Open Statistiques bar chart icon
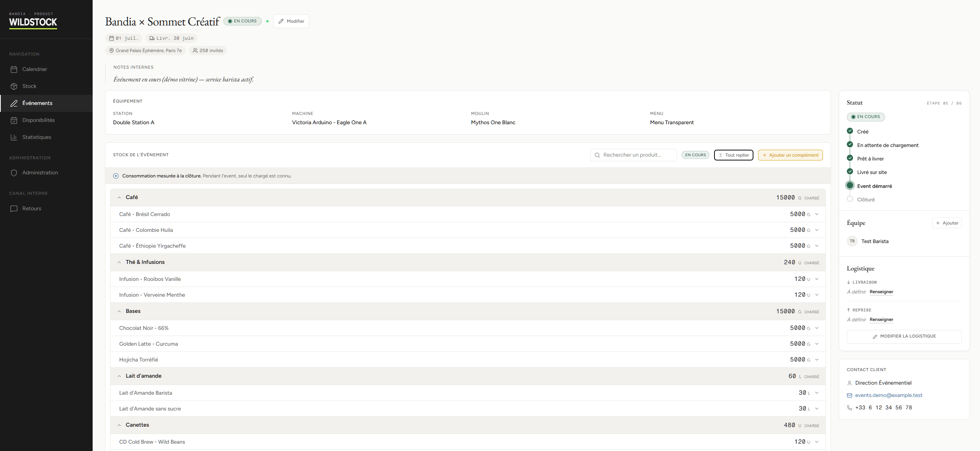980x451 pixels. (14, 137)
